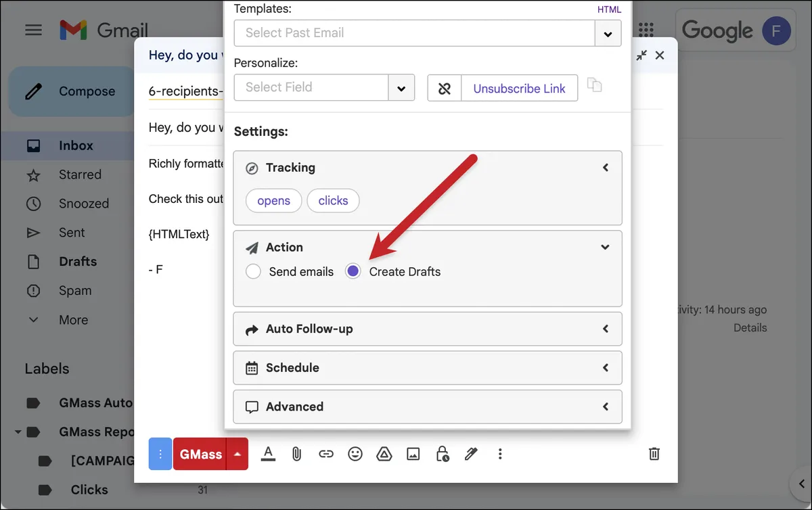The width and height of the screenshot is (812, 510).
Task: Insert an emoji
Action: point(355,454)
